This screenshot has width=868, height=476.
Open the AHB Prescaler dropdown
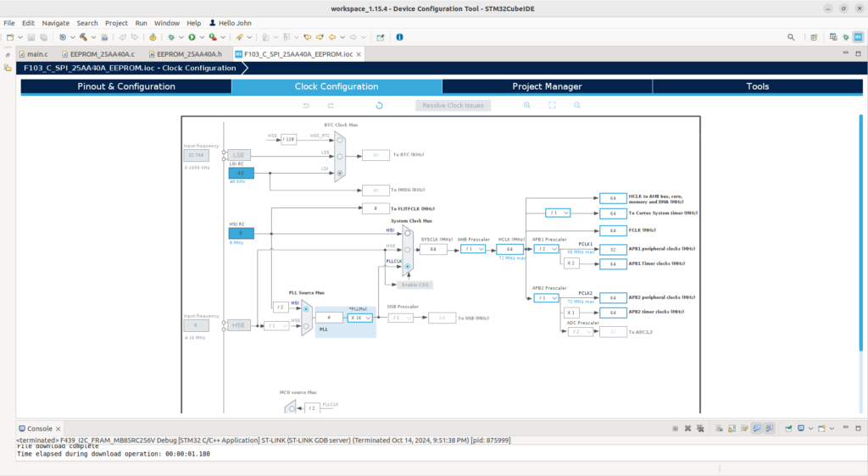coord(473,249)
